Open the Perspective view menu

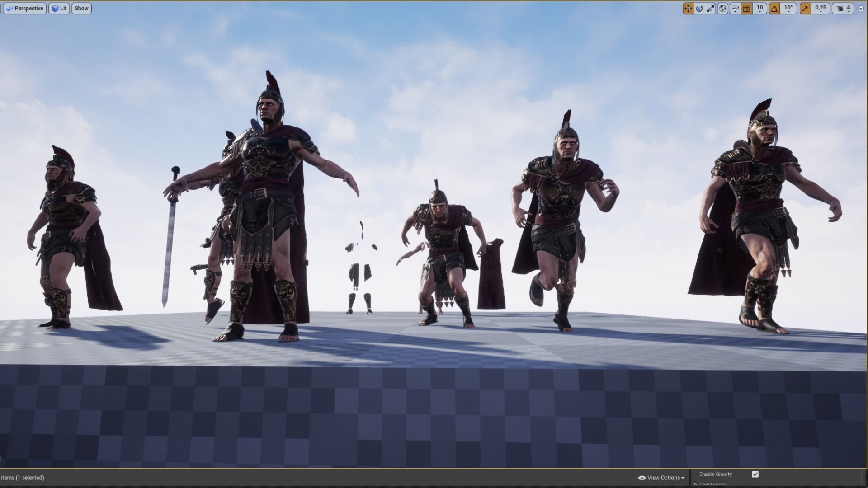click(24, 8)
